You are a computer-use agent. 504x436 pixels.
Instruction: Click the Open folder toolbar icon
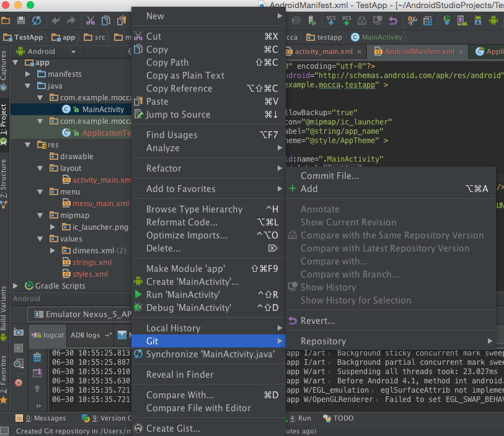coord(6,21)
